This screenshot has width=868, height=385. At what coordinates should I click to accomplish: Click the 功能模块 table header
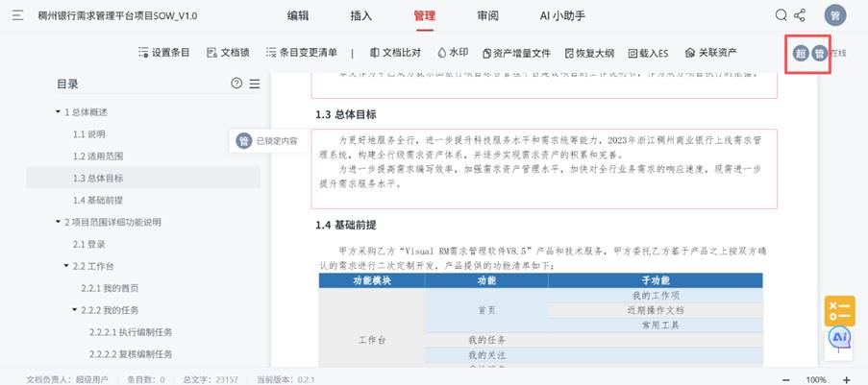coord(372,280)
